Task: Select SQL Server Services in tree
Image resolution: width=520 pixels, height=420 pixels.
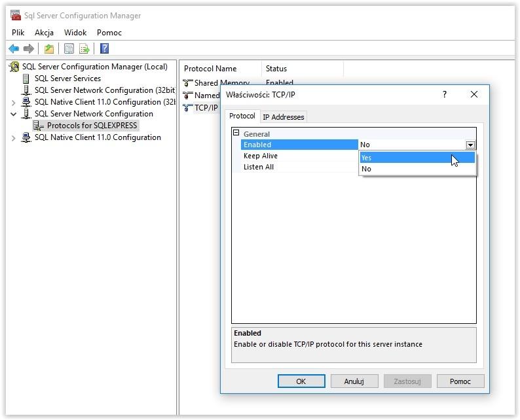Action: pos(67,79)
